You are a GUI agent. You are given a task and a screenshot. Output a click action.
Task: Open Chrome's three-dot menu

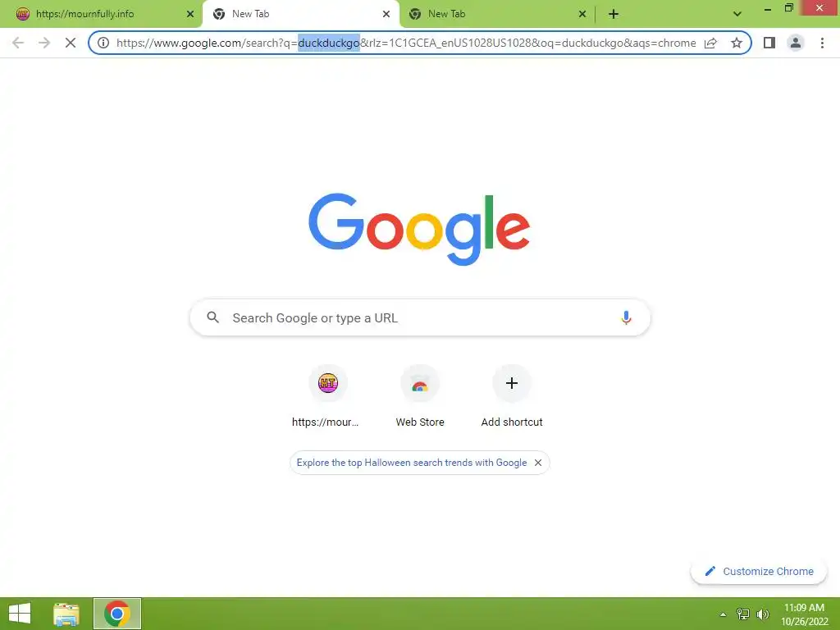pos(822,43)
